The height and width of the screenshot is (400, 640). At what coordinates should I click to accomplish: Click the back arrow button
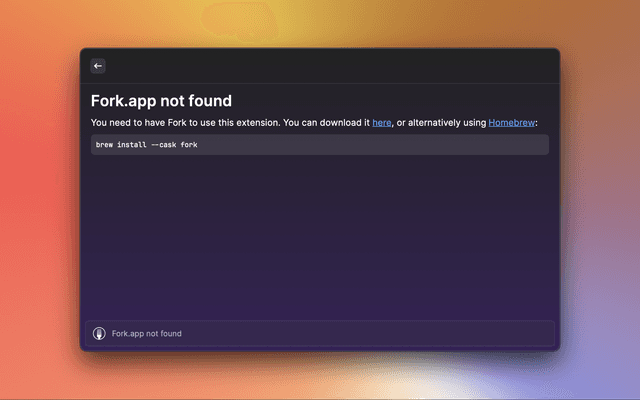98,66
